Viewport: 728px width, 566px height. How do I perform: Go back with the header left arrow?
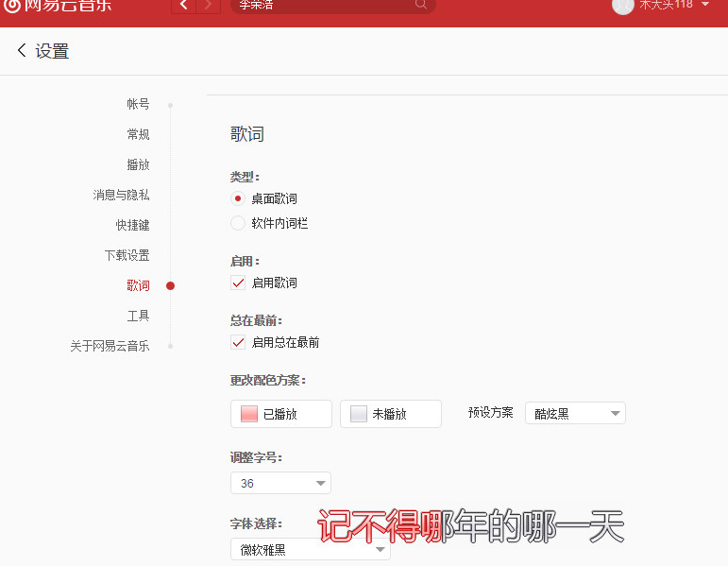pos(184,6)
